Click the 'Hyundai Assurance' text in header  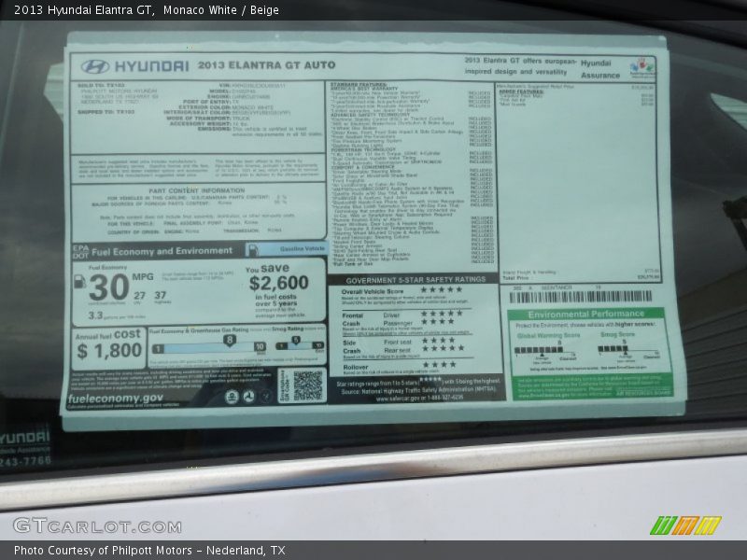coord(599,69)
